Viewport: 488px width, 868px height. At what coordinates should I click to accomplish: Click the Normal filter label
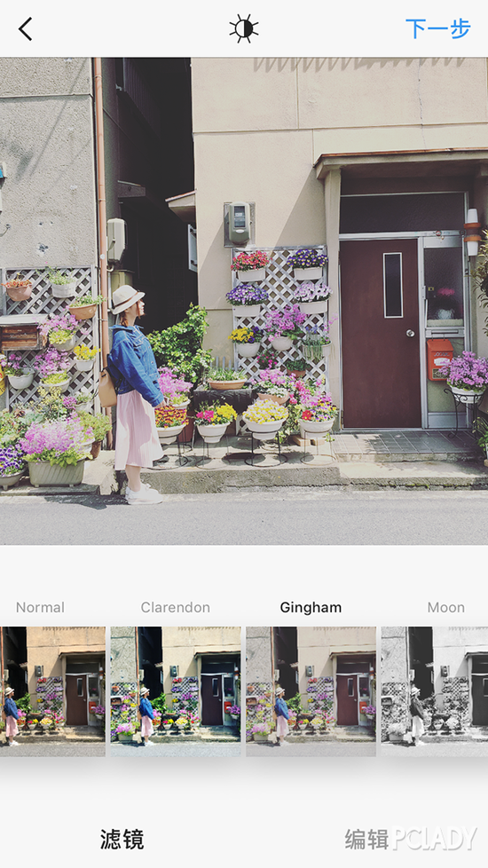click(41, 607)
